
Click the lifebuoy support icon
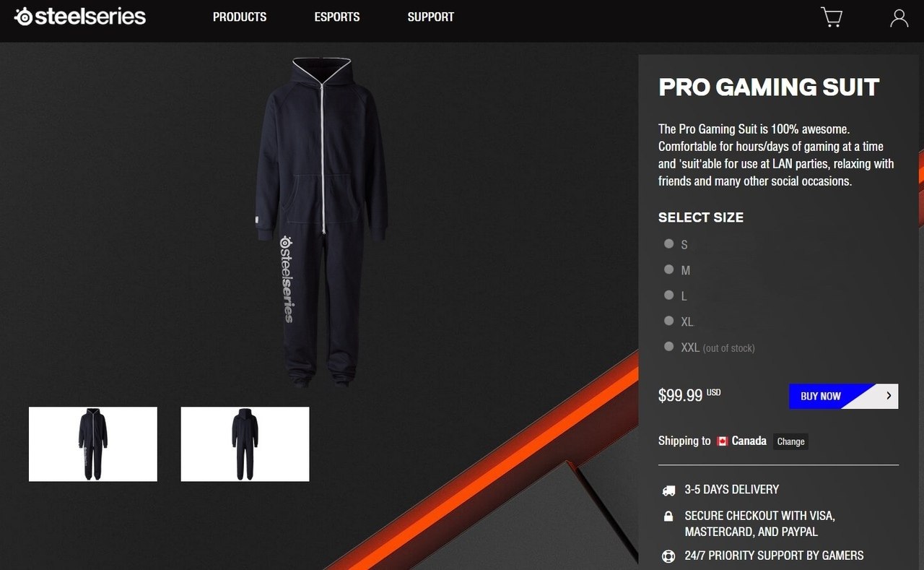tap(668, 556)
